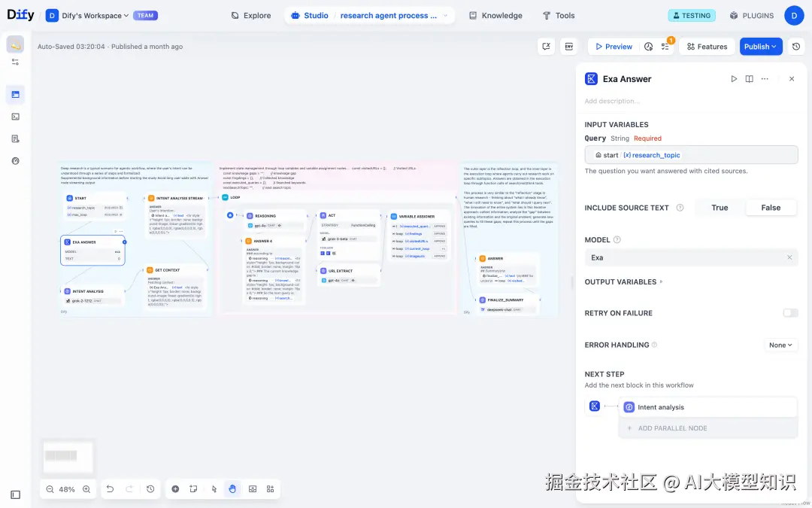
Task: Select the GET CONTEXT node on canvas
Action: pos(175,287)
